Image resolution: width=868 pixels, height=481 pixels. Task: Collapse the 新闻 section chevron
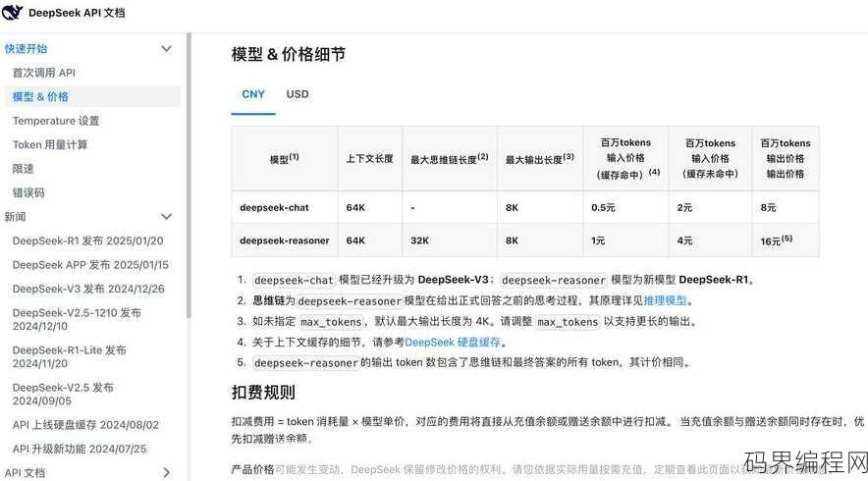pyautogui.click(x=166, y=216)
